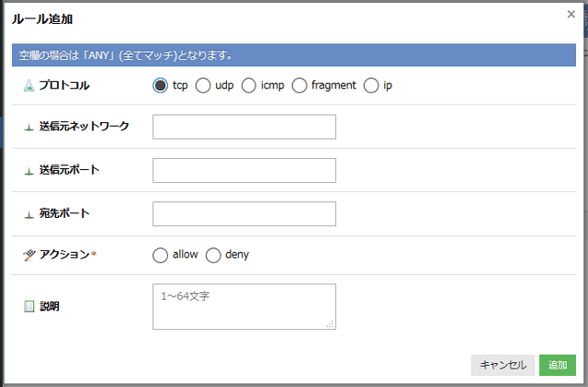The image size is (588, 387).
Task: Focus the 送信元ネットワーク input field
Action: pyautogui.click(x=243, y=127)
